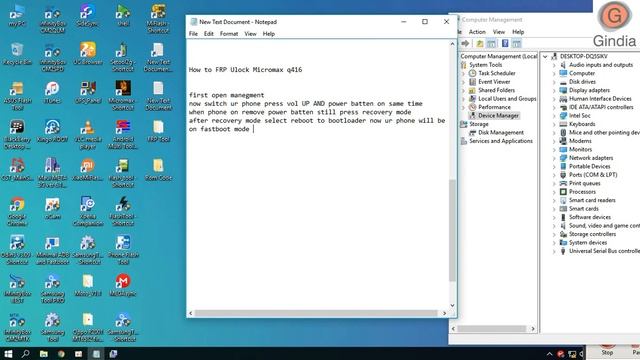This screenshot has height=360, width=640.
Task: Open the Micromax Shortcut icon
Action: [x=123, y=96]
